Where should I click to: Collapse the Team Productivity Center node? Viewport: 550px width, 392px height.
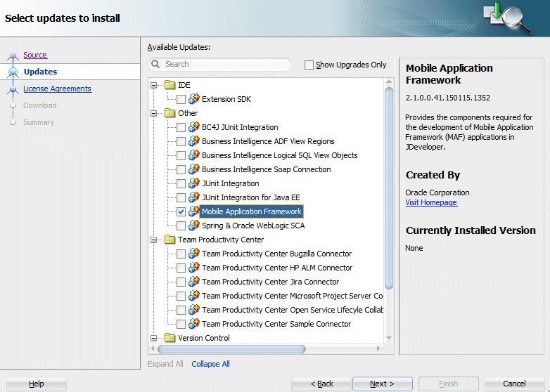(x=153, y=240)
